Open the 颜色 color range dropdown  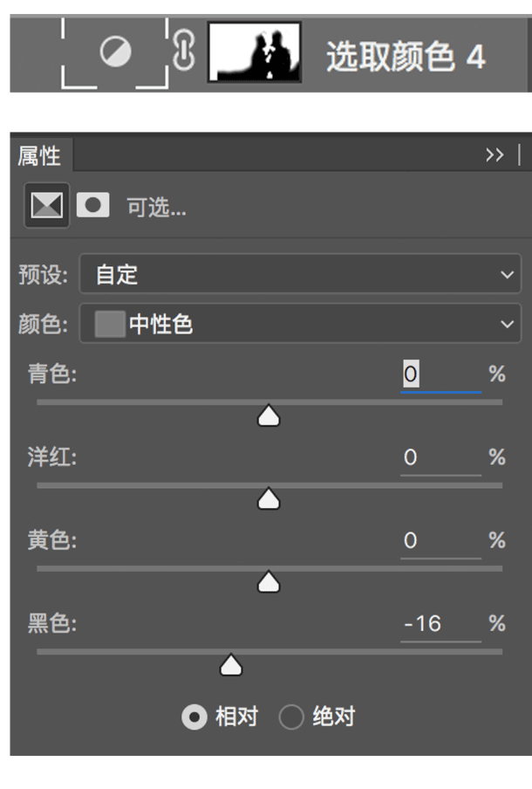pyautogui.click(x=300, y=325)
